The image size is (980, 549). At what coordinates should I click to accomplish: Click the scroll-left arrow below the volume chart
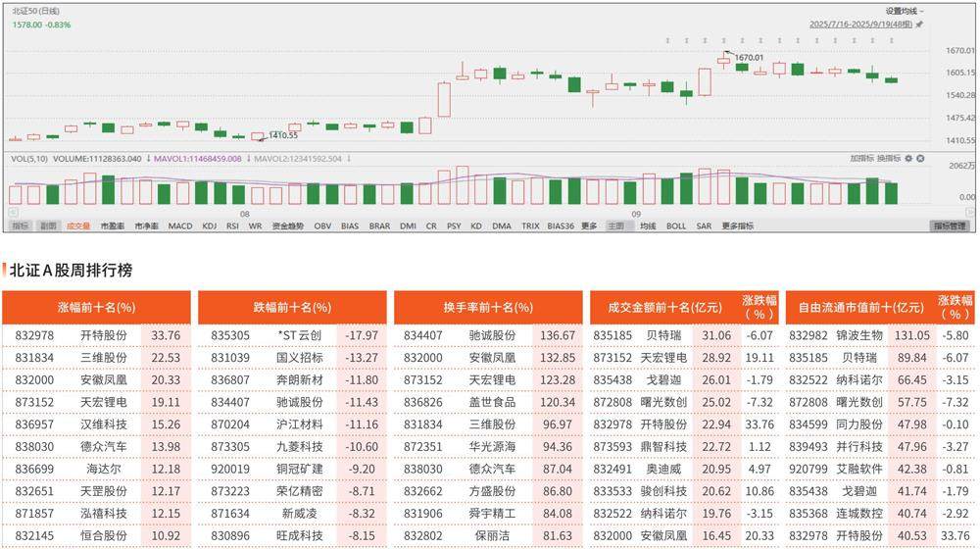[x=13, y=213]
